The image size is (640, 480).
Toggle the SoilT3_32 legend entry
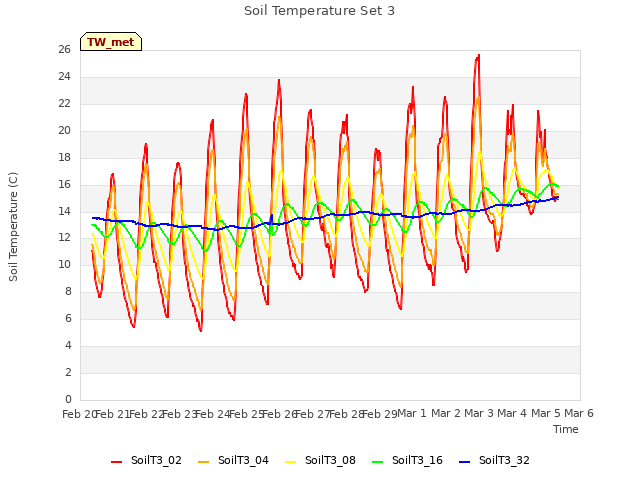494,461
